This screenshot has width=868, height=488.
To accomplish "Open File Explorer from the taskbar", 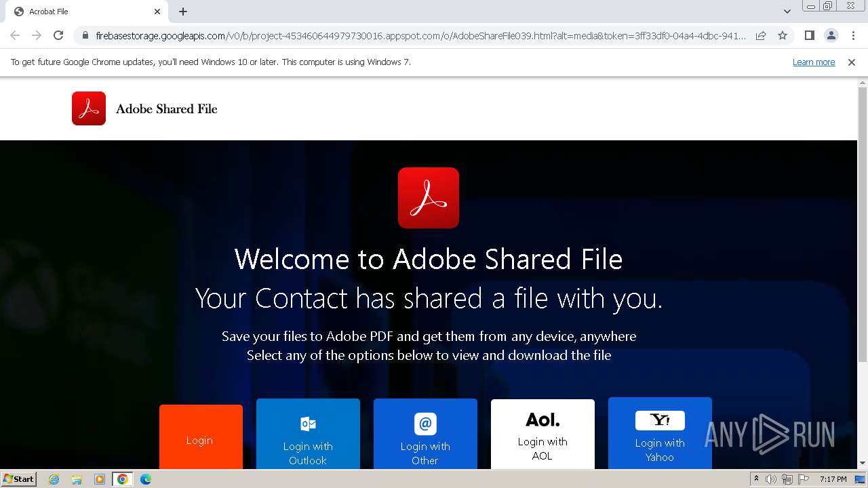I will [x=77, y=479].
